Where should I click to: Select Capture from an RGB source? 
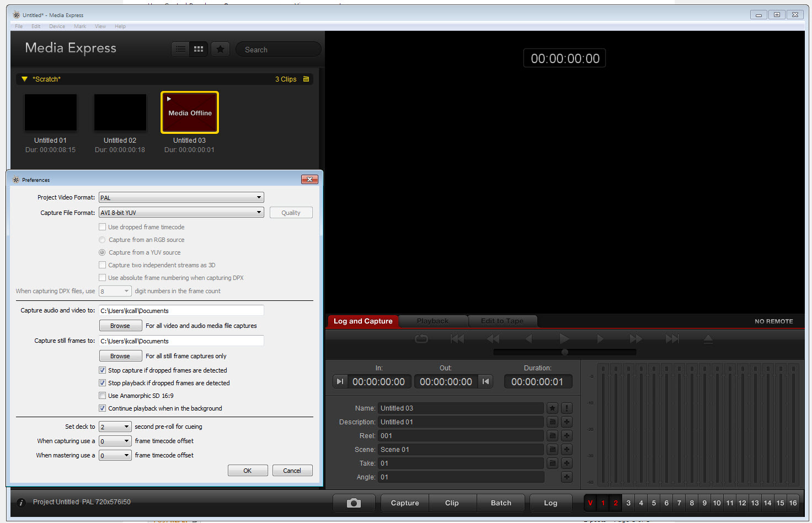point(102,240)
